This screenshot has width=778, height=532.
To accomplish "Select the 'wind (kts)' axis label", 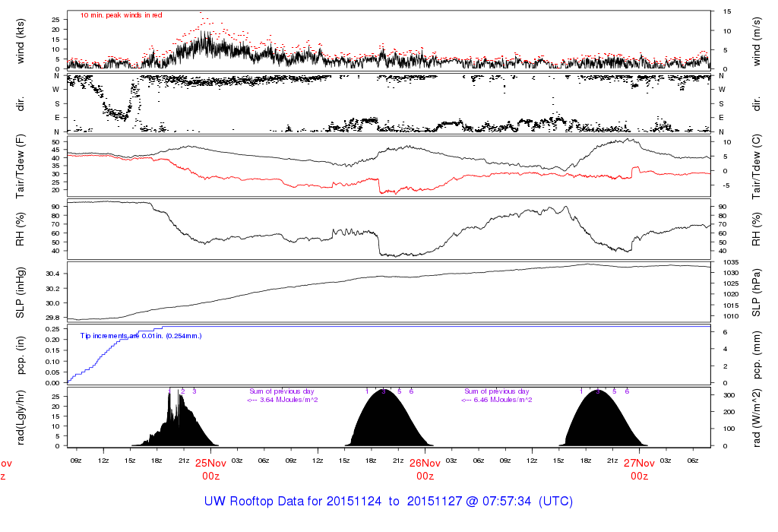I will coord(20,41).
